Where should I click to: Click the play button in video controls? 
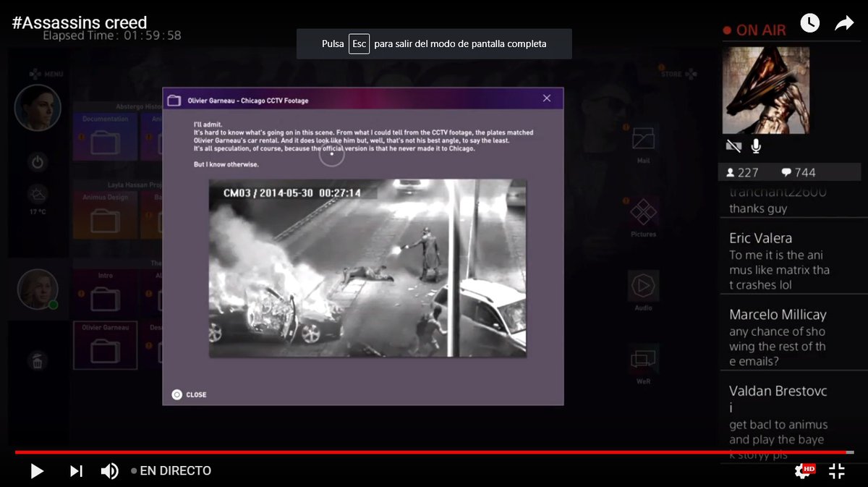(37, 471)
